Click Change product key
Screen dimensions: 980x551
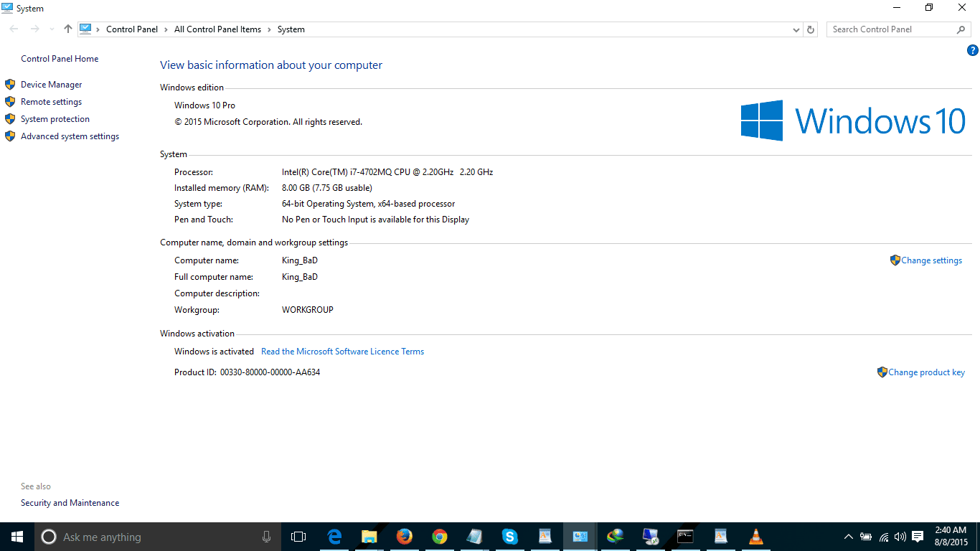[x=926, y=372]
